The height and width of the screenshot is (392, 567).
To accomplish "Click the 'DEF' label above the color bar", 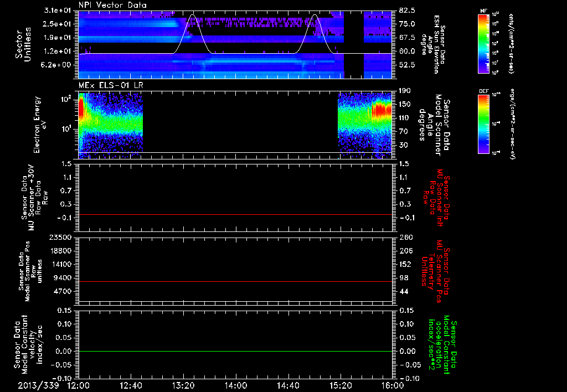I will 483,91.
